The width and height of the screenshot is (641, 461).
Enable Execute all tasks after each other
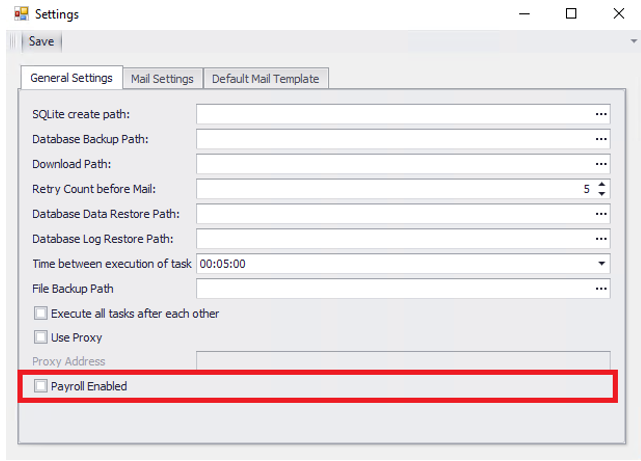pos(41,314)
